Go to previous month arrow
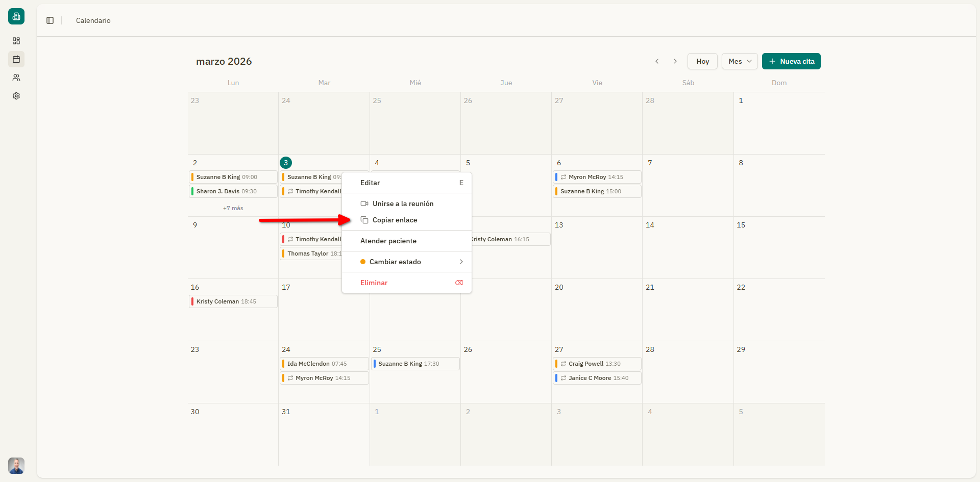Viewport: 980px width, 482px height. (657, 61)
